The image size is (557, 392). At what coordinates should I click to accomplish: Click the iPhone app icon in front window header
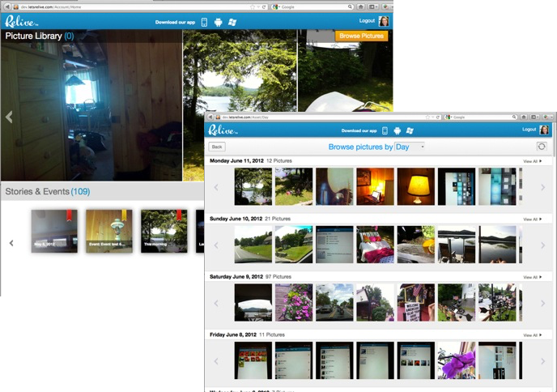click(x=385, y=130)
